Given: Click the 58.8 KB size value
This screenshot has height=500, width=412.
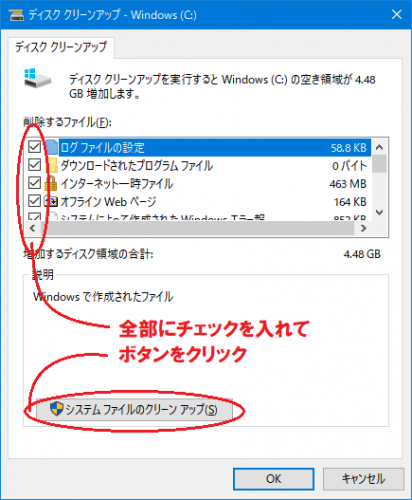Looking at the screenshot, I should (x=348, y=148).
